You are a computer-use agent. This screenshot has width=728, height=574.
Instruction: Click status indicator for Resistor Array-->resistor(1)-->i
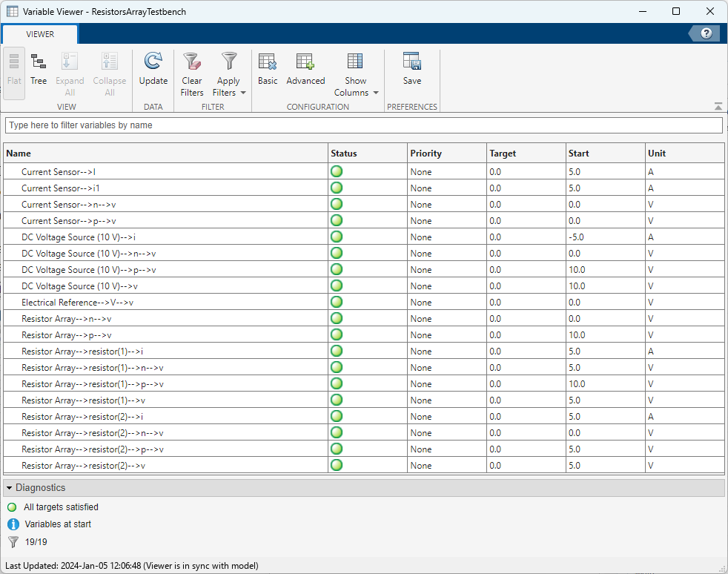point(337,352)
